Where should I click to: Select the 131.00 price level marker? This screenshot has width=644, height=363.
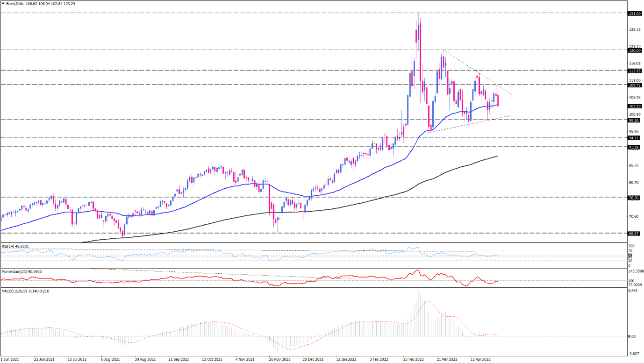(x=634, y=14)
